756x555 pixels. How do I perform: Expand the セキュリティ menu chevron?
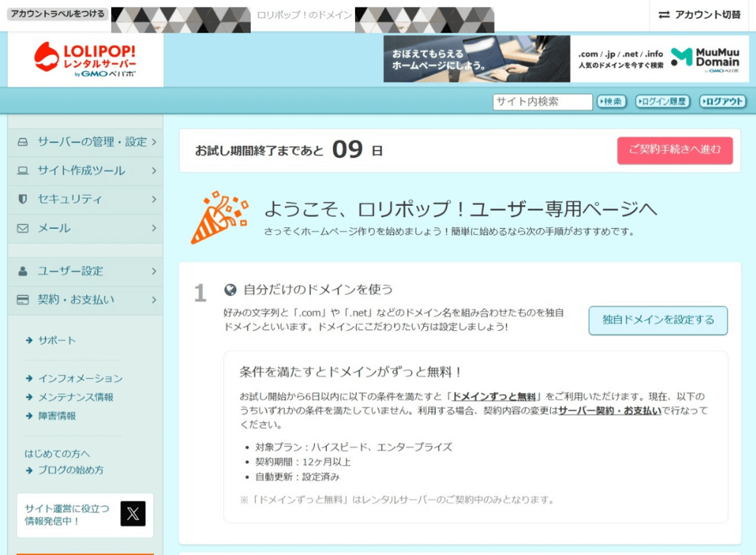[x=154, y=199]
